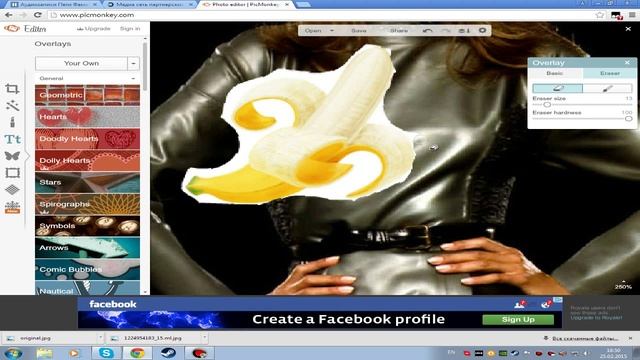Open Chrome from the taskbar
The width and height of the screenshot is (640, 360).
click(138, 353)
